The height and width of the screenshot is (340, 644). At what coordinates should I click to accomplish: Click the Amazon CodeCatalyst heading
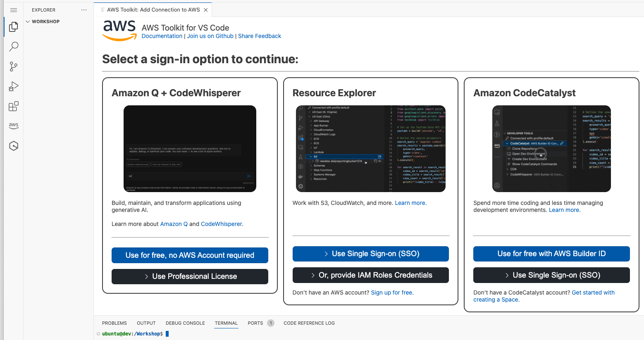click(524, 93)
